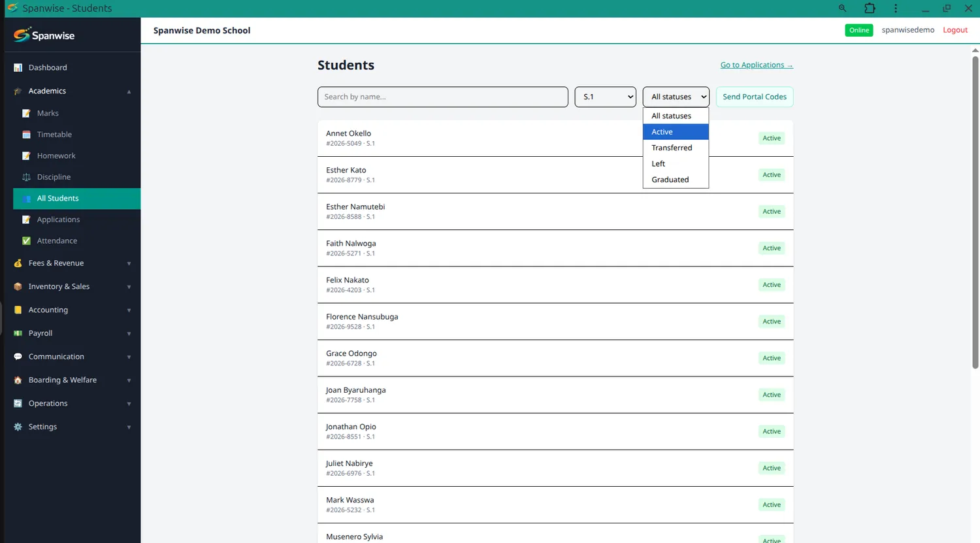Click the magnifier icon in title bar

click(842, 8)
